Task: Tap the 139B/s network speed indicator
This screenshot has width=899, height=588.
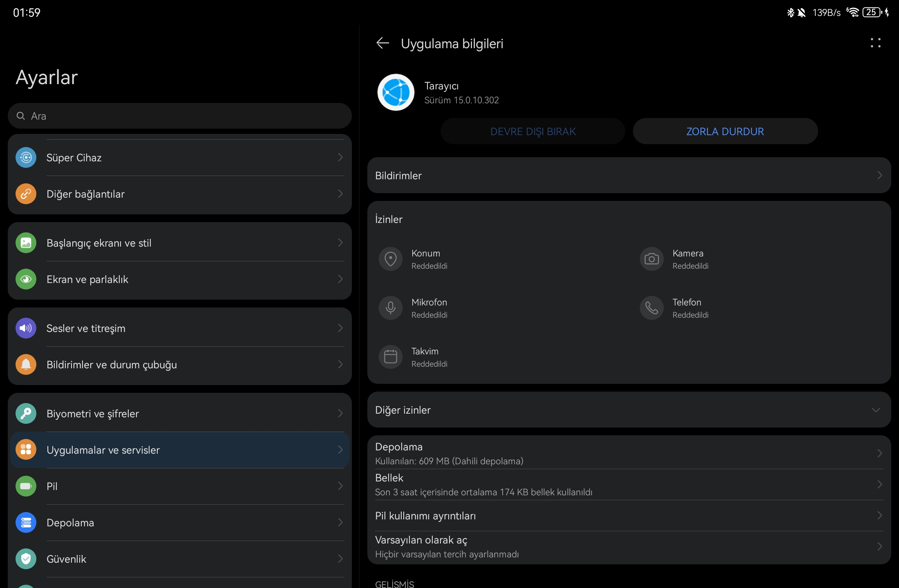Action: coord(826,13)
